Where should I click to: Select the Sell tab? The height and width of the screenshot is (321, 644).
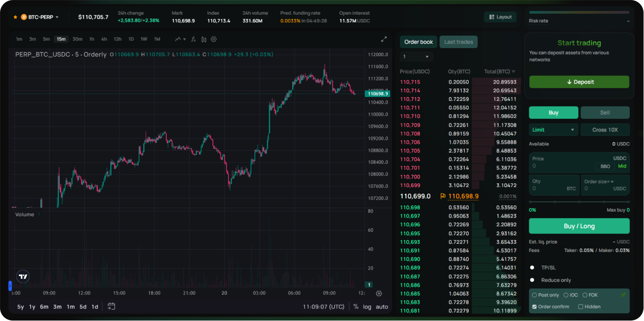click(x=604, y=112)
